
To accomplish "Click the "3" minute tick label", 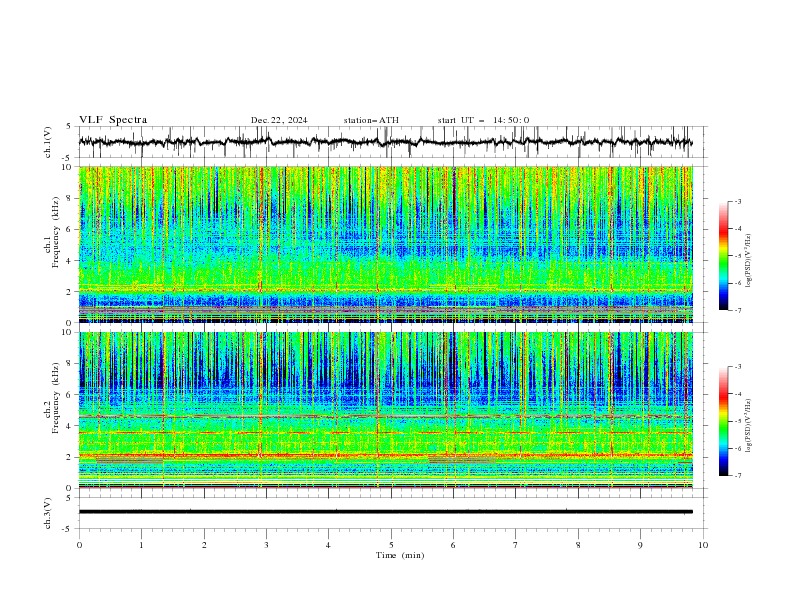I will pos(266,545).
